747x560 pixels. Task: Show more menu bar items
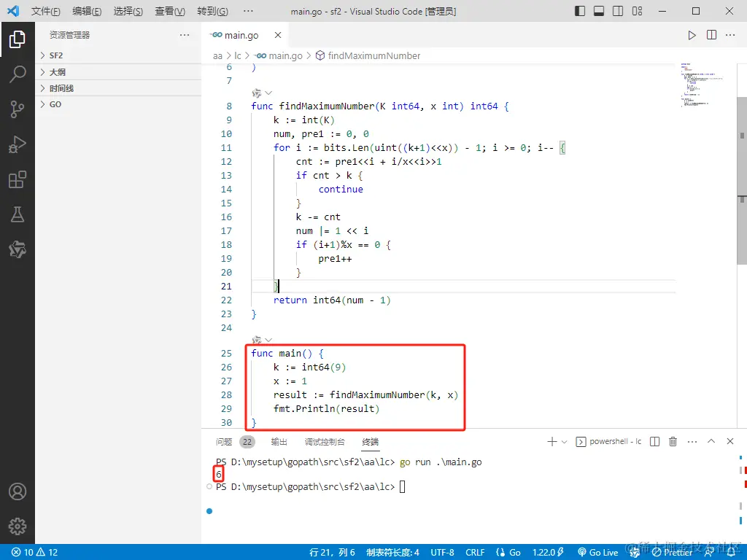click(248, 11)
